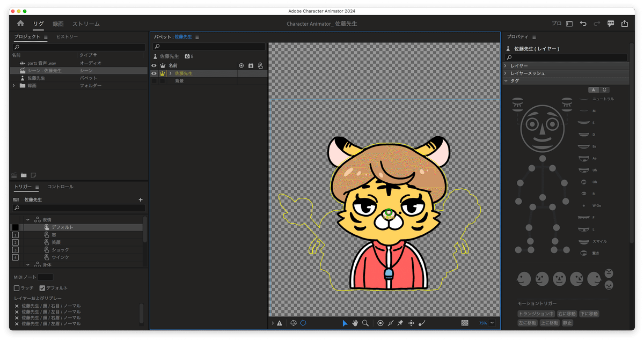
Task: Select the Dangle tool
Action: point(422,323)
